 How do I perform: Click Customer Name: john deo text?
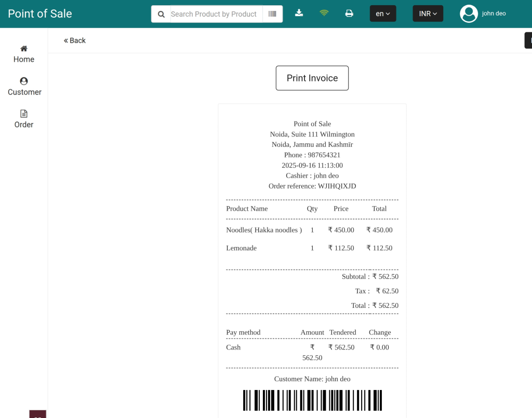(x=312, y=379)
